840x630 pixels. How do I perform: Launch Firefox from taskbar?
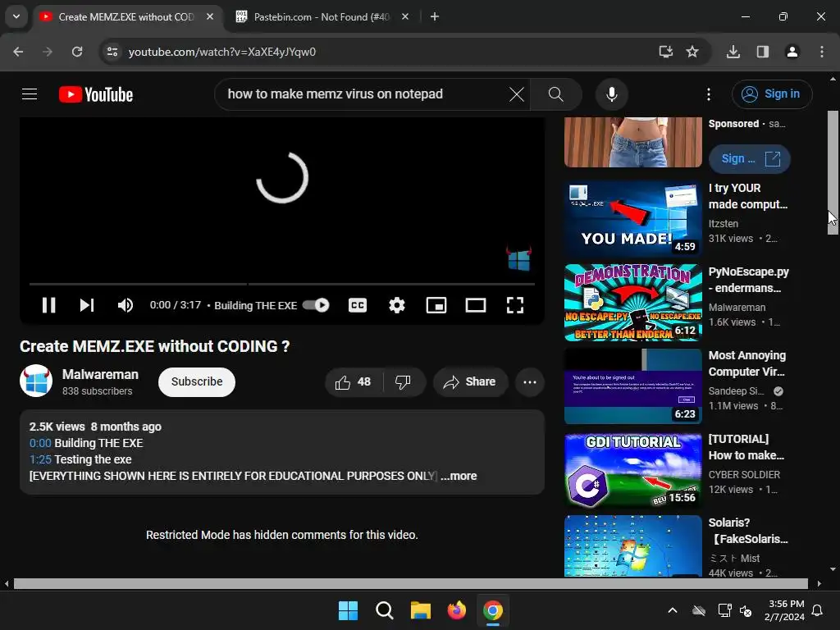(456, 610)
